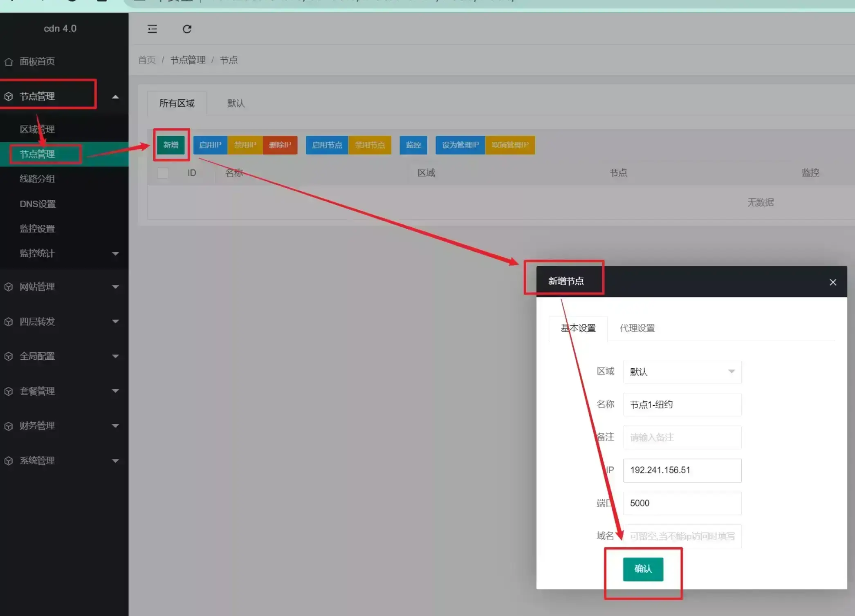Click the cube icon beside 节点管理 menu

pyautogui.click(x=9, y=96)
